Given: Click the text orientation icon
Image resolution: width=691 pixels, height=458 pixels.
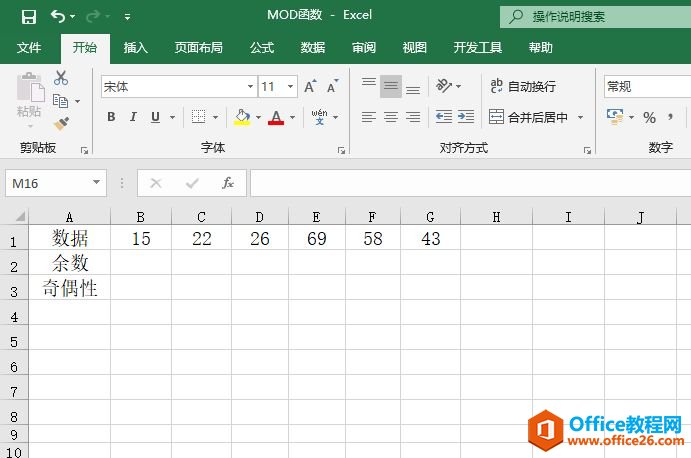Looking at the screenshot, I should 444,86.
